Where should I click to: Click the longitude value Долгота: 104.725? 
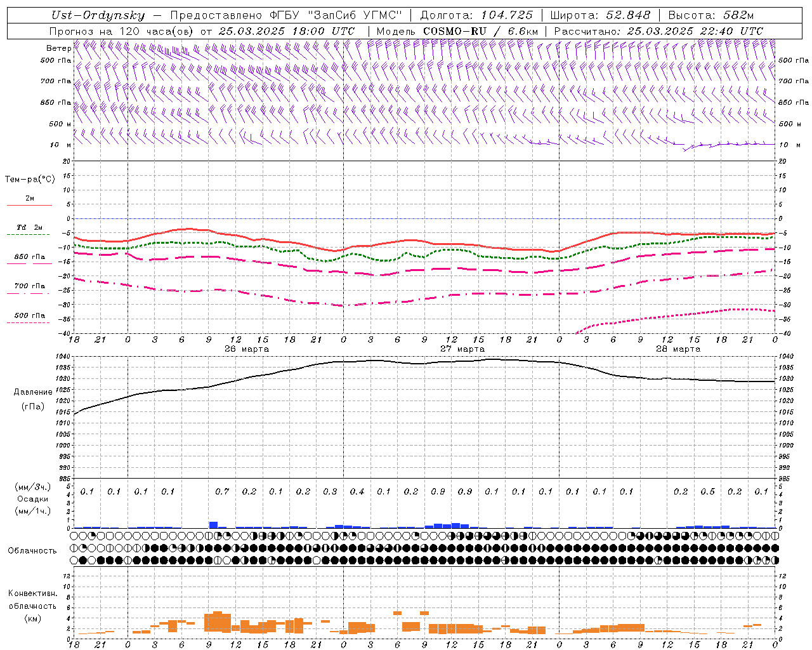pyautogui.click(x=476, y=15)
